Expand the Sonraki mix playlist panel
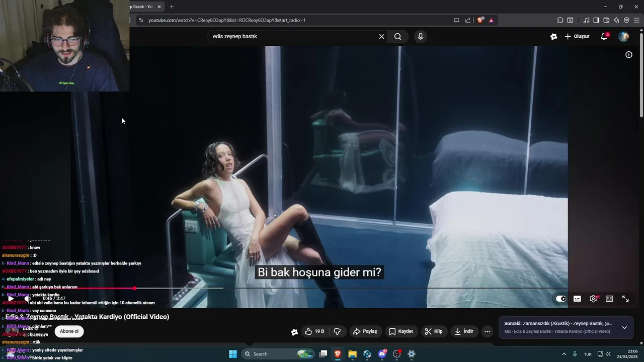The width and height of the screenshot is (644, 362). pos(624,327)
